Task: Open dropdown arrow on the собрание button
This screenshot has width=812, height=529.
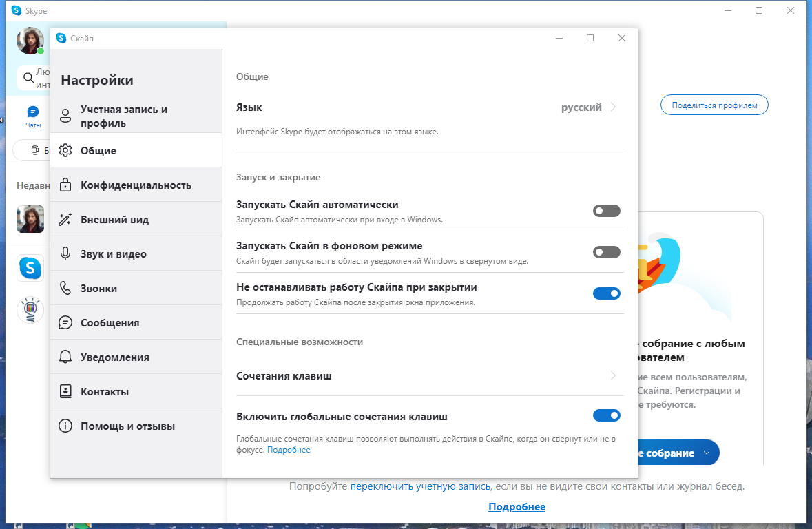Action: (707, 453)
